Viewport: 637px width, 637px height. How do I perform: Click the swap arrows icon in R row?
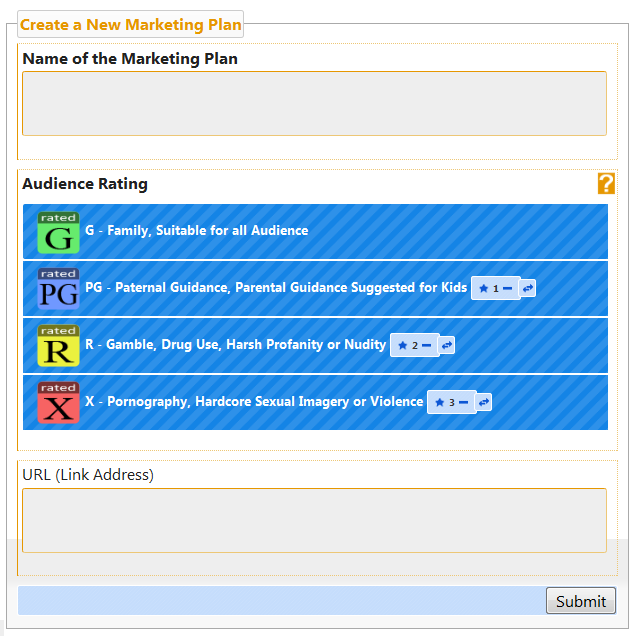pyautogui.click(x=447, y=345)
